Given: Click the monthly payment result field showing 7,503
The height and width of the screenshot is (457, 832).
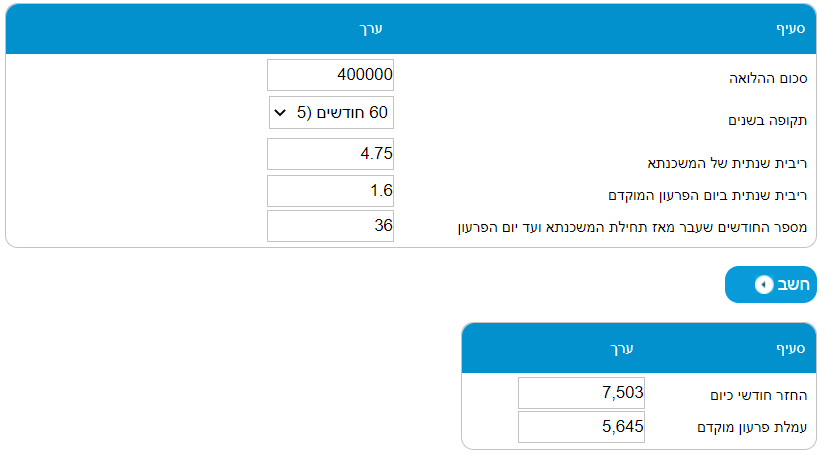Looking at the screenshot, I should pos(581,393).
